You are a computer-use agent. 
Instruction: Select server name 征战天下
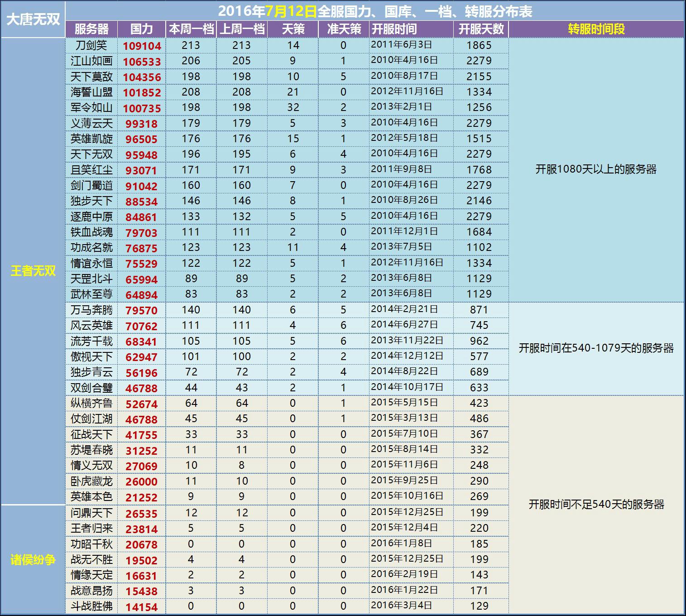(91, 434)
